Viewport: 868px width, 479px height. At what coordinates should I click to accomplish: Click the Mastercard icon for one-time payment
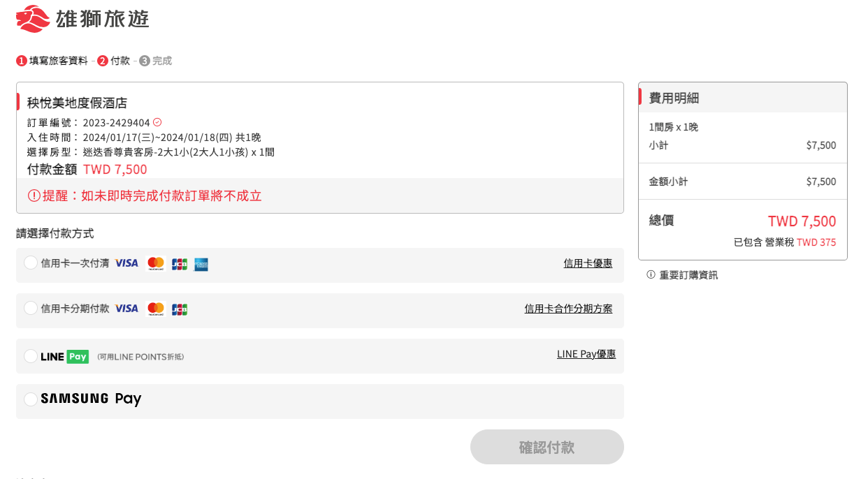pos(156,264)
